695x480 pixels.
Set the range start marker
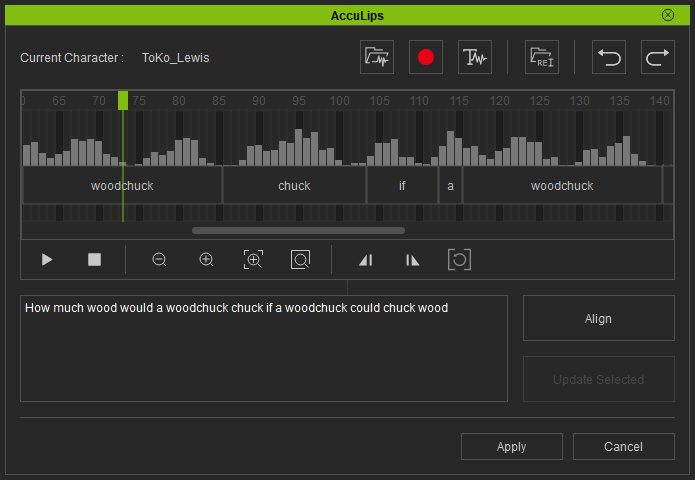tap(365, 260)
